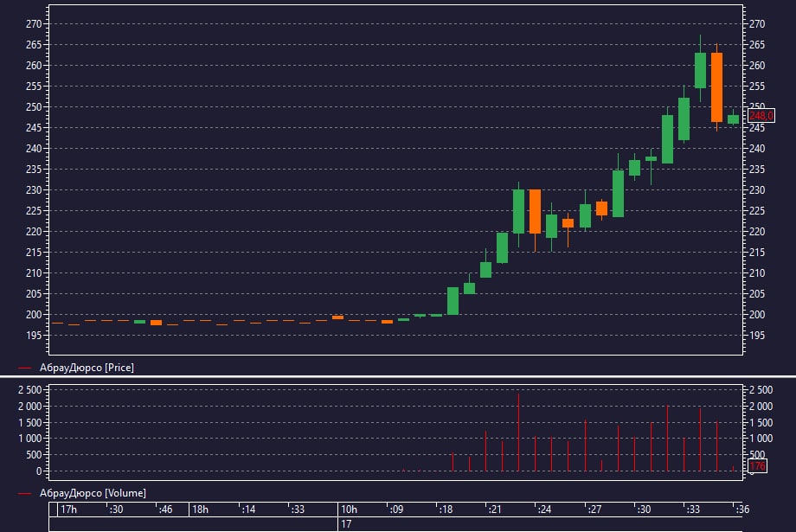
Task: Click 1 000 on the right volume axis
Action: 761,438
